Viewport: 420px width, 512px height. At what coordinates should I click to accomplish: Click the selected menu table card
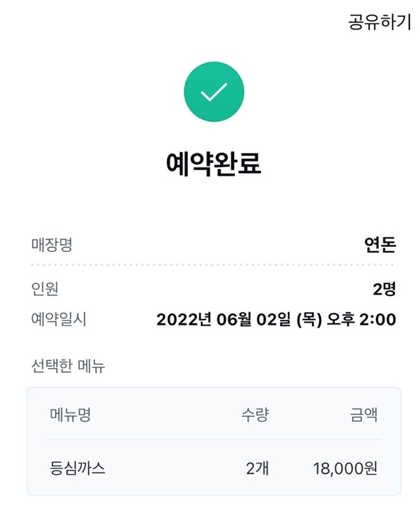[214, 441]
